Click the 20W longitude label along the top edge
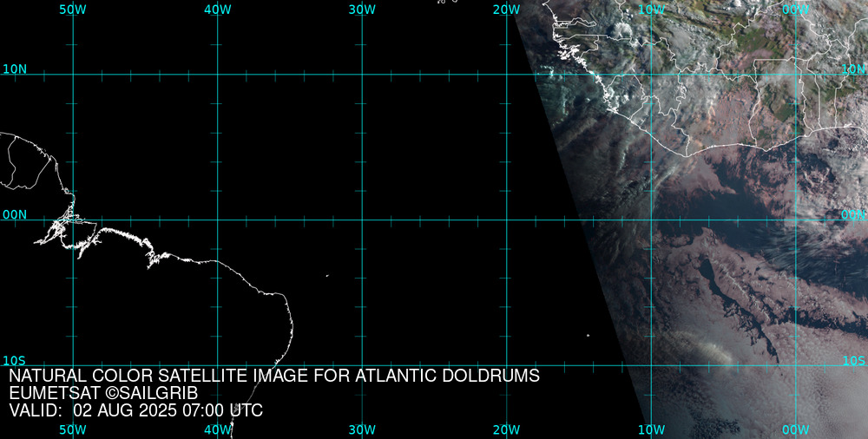 [507, 10]
